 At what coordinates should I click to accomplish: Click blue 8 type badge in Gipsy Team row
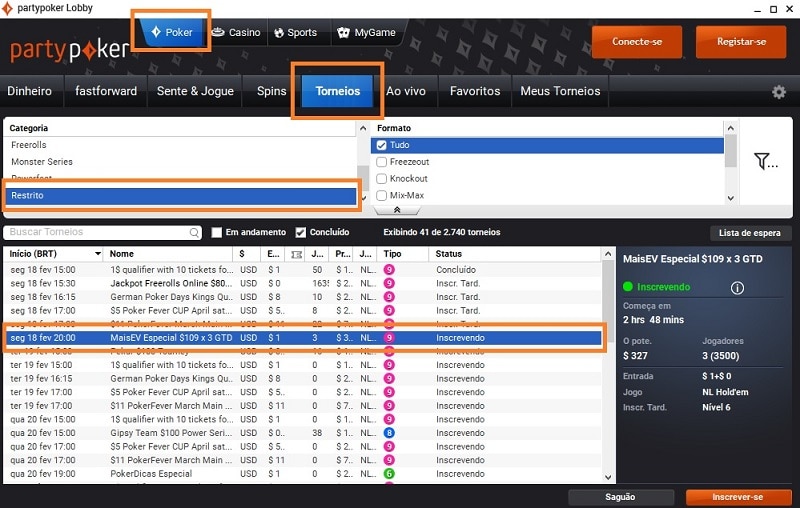click(x=389, y=433)
